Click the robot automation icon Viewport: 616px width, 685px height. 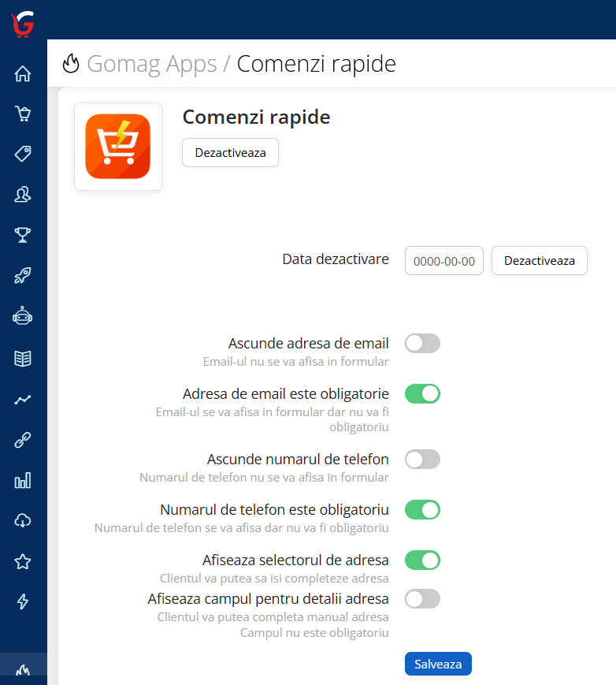(23, 317)
